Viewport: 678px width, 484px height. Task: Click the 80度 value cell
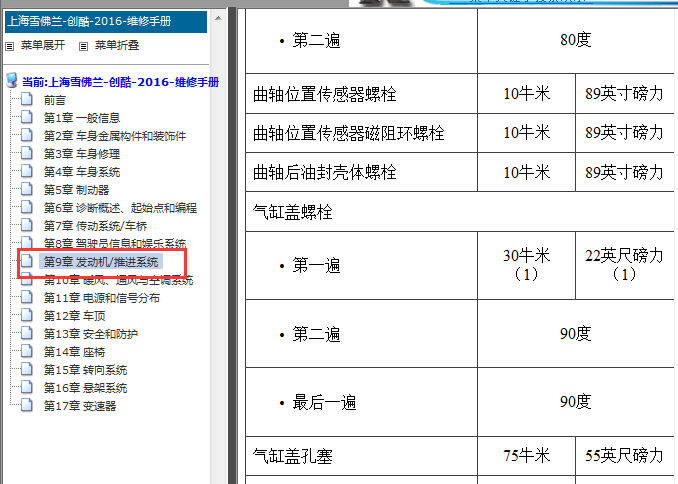(x=576, y=40)
